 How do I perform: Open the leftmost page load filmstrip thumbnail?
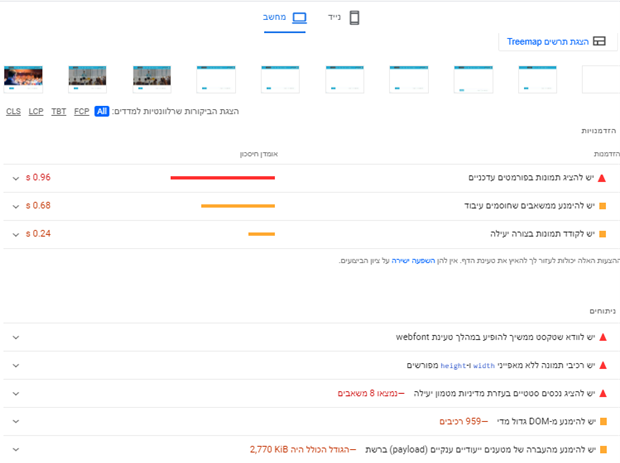23,77
